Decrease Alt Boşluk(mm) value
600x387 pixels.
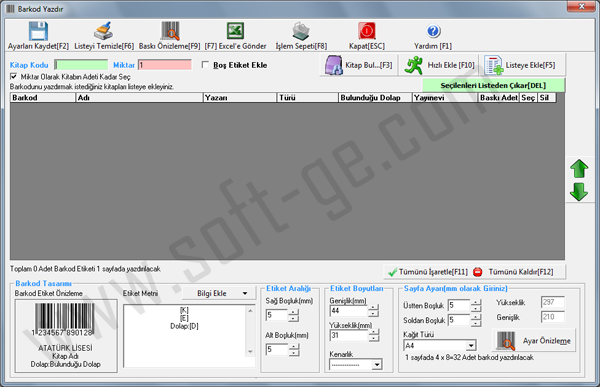tap(293, 353)
